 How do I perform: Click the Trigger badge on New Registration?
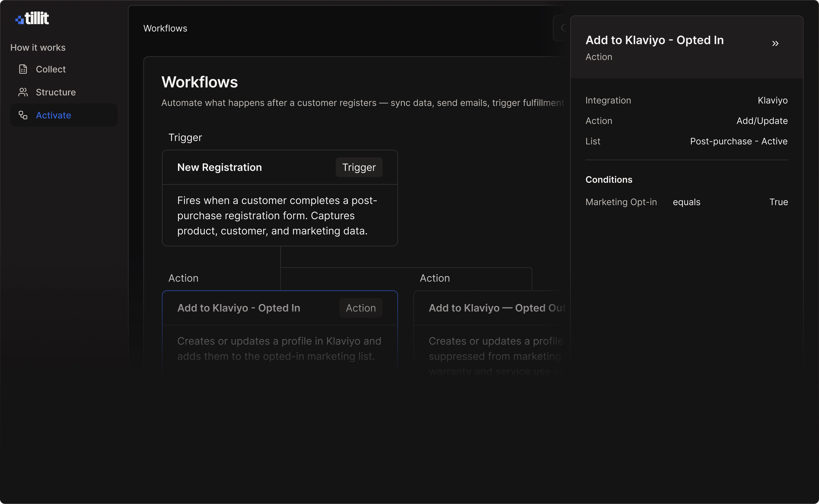pos(359,167)
